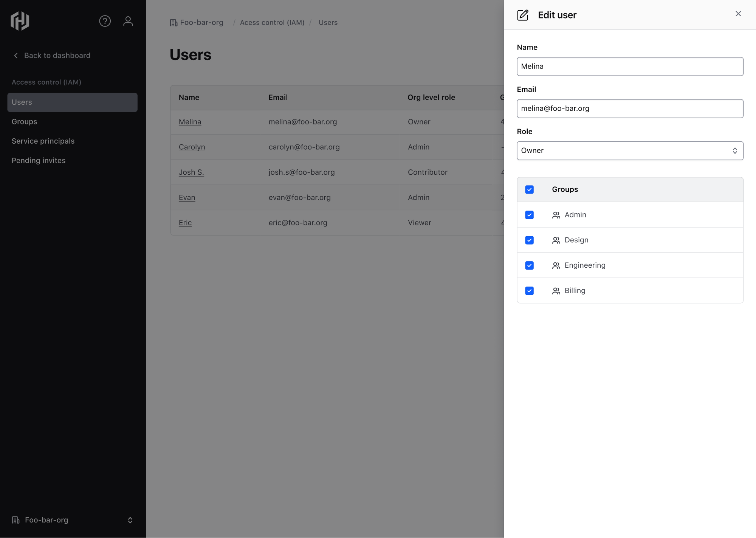Click the HashiCorp logo icon

(x=20, y=21)
